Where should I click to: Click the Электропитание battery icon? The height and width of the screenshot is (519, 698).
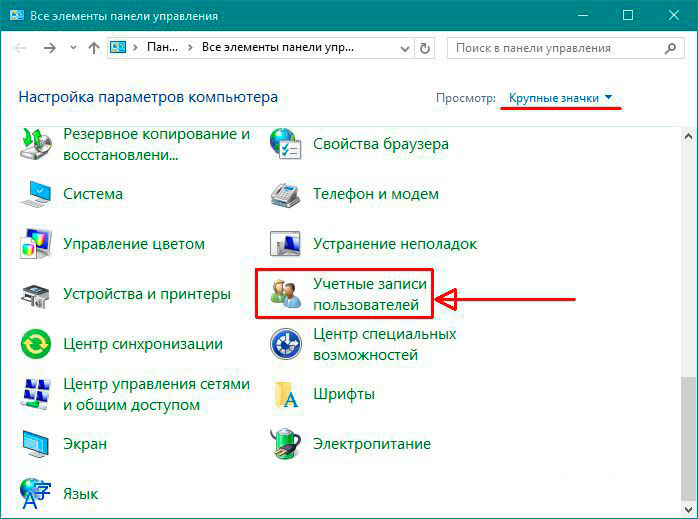[x=287, y=444]
